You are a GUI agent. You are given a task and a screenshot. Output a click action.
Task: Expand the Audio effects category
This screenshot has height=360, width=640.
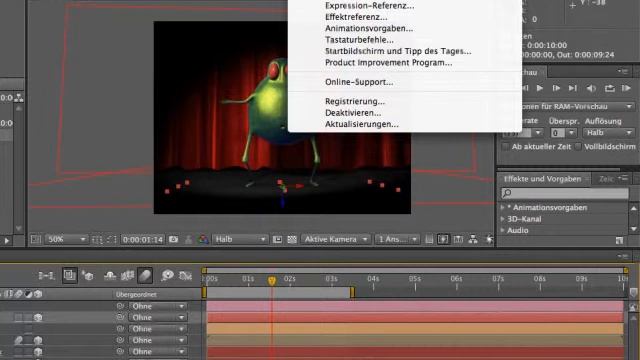tap(502, 230)
